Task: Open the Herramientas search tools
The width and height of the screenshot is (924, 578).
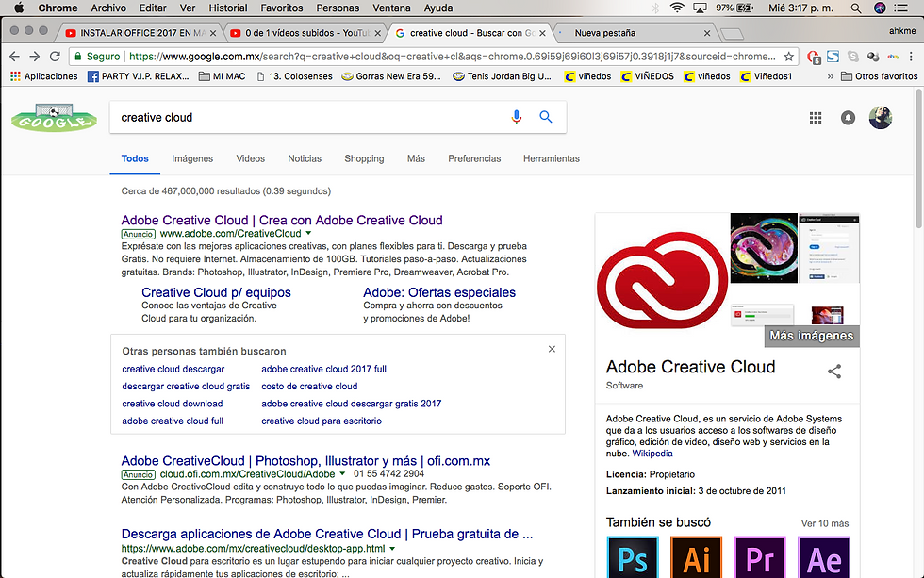Action: coord(552,158)
